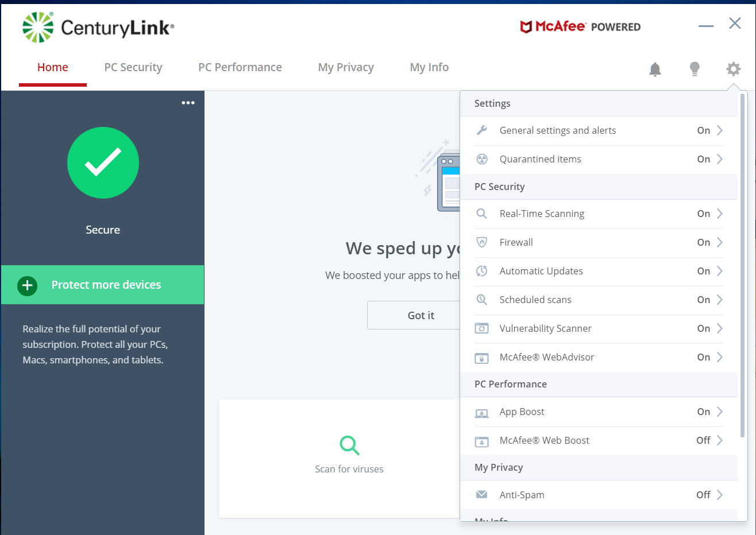Viewport: 756px width, 535px height.
Task: Click the McAfee WebAdvisor lock icon
Action: tap(482, 358)
